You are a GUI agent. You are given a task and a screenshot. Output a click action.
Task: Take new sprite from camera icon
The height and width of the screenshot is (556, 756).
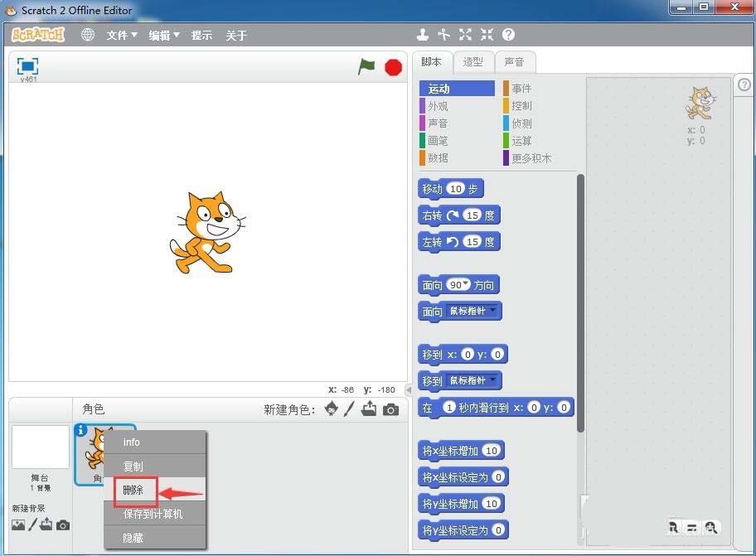(x=390, y=409)
